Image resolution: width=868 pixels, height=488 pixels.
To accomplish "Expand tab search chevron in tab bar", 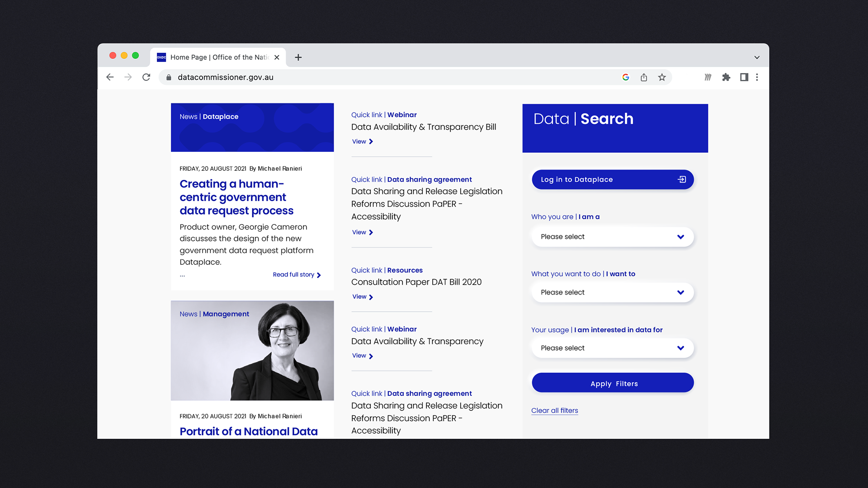I will (757, 57).
